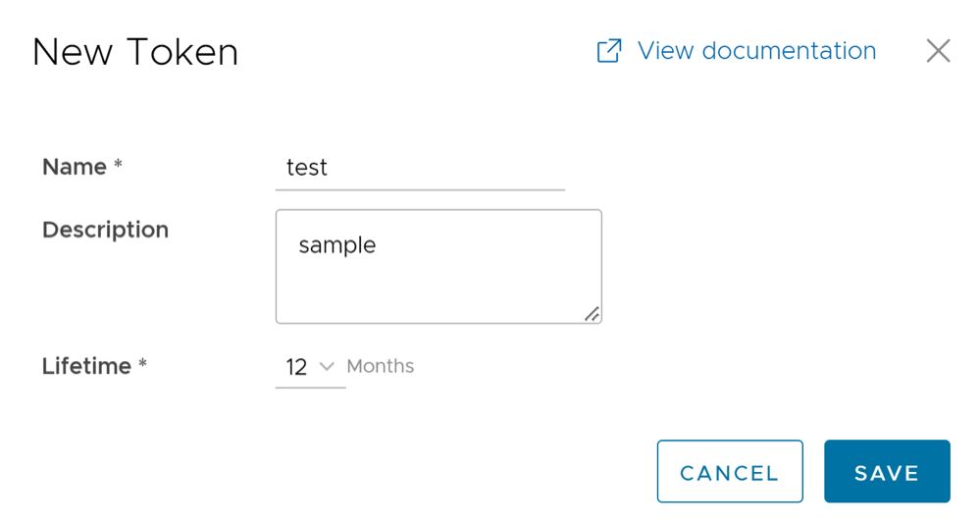This screenshot has width=980, height=524.
Task: Select the Lifetime value 12
Action: (x=296, y=367)
